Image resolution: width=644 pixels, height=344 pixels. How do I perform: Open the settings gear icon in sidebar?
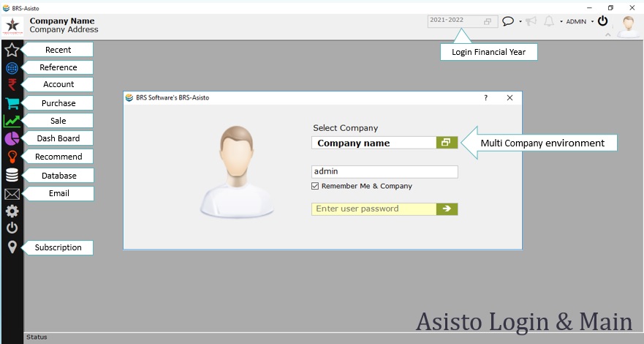12,212
